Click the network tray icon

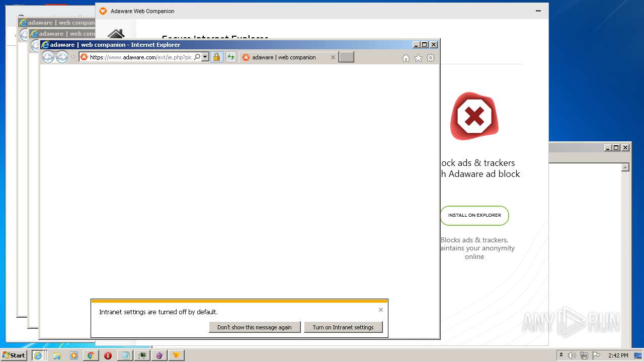[x=584, y=355]
